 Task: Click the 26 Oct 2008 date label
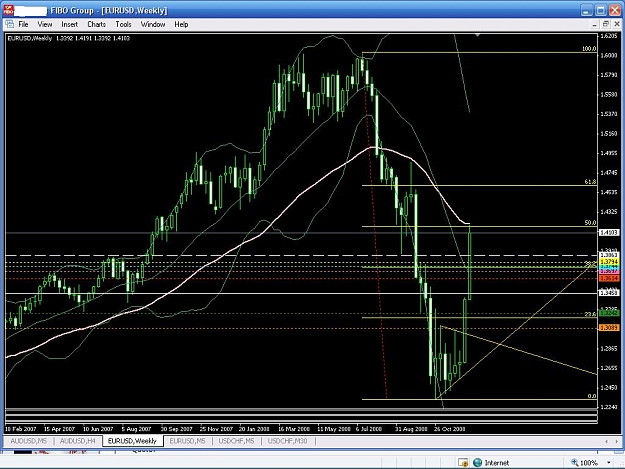pyautogui.click(x=450, y=429)
